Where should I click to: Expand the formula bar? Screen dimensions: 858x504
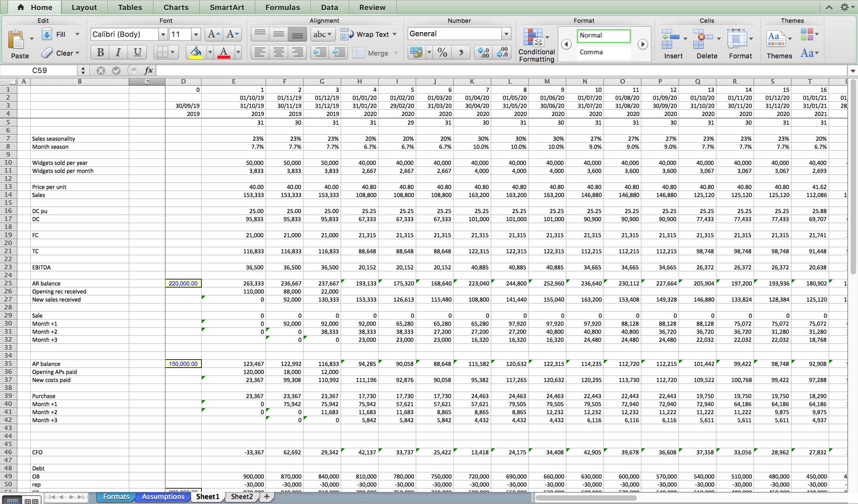pos(853,71)
